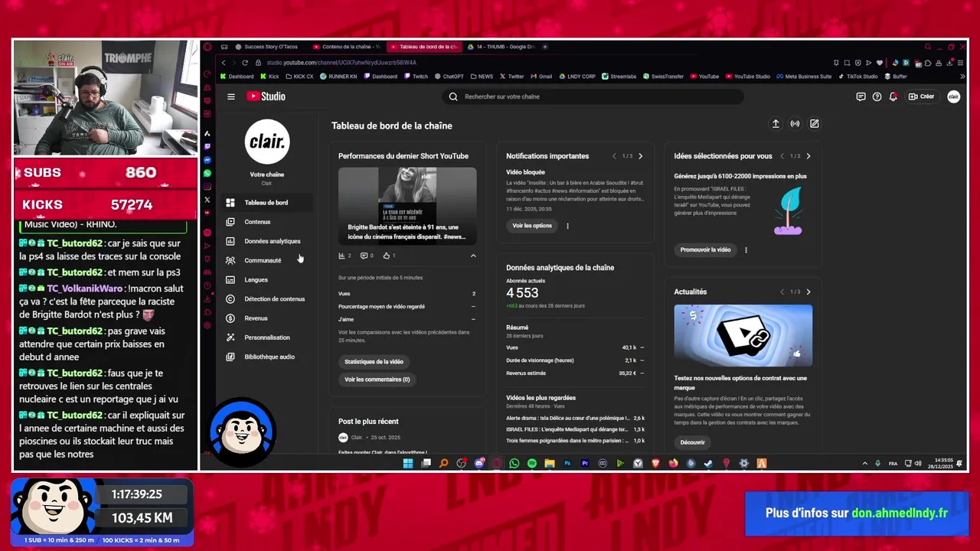Open more options beside Voir les options

[x=567, y=226]
